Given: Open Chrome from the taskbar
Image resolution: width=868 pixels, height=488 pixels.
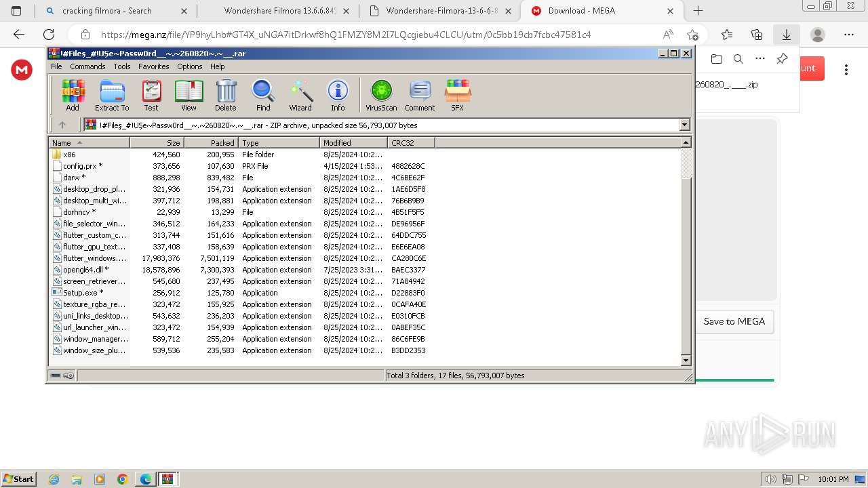Looking at the screenshot, I should coord(122,479).
